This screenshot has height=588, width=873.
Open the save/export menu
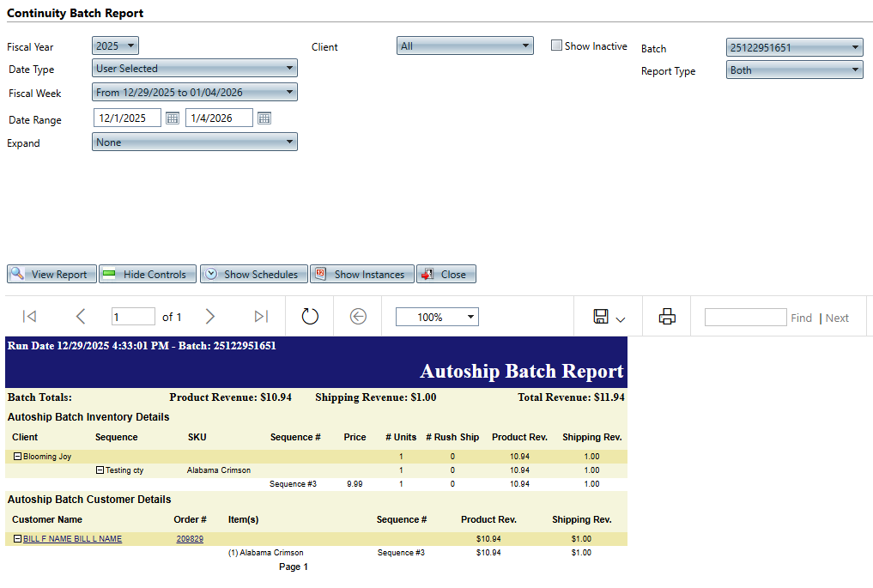[x=609, y=318]
